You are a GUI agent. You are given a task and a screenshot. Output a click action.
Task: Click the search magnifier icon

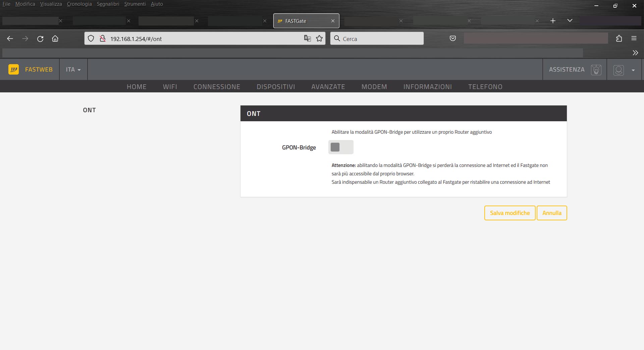tap(337, 38)
